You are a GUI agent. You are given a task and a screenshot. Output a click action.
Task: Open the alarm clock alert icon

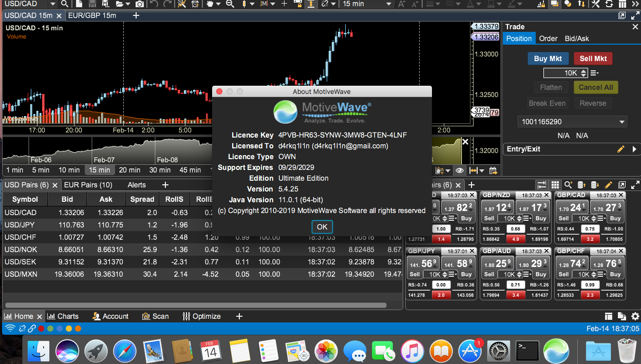click(195, 4)
